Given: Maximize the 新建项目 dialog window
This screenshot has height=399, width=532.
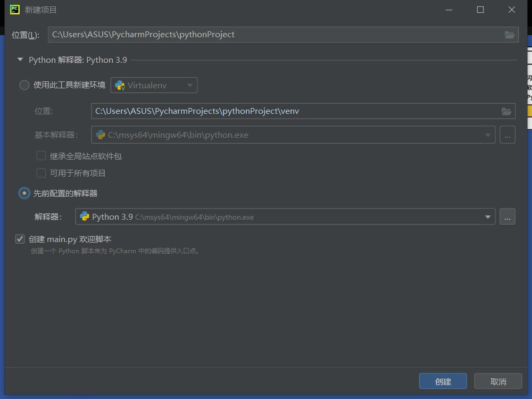Looking at the screenshot, I should 480,10.
